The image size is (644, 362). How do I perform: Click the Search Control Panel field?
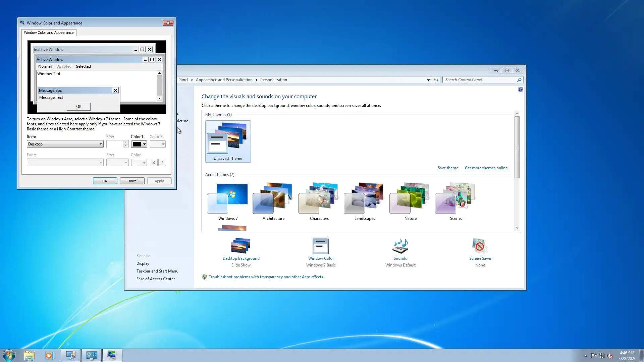pos(480,80)
